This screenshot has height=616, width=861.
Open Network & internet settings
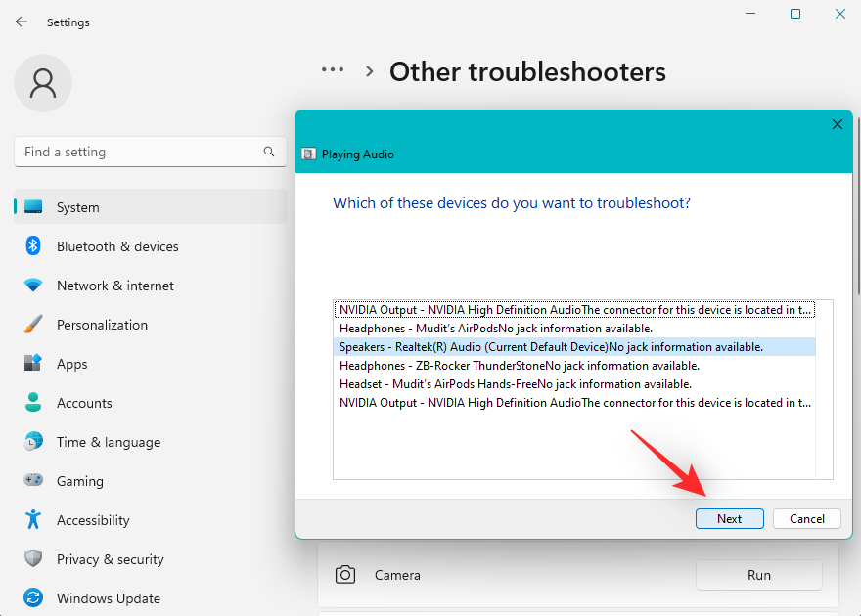[151, 286]
